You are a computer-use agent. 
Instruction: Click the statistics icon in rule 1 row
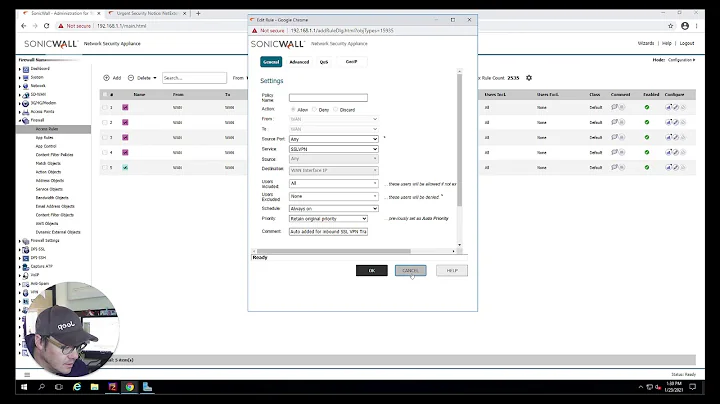(x=668, y=107)
